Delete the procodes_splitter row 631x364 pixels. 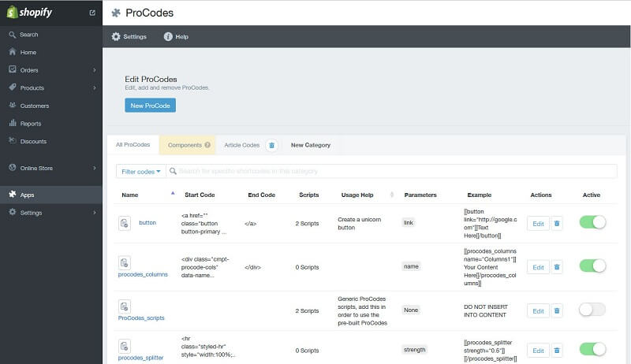click(557, 351)
